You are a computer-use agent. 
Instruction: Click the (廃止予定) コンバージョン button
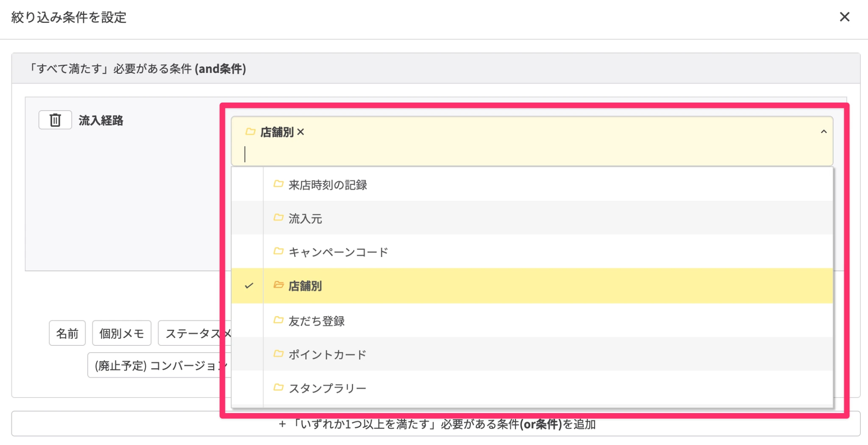[159, 365]
